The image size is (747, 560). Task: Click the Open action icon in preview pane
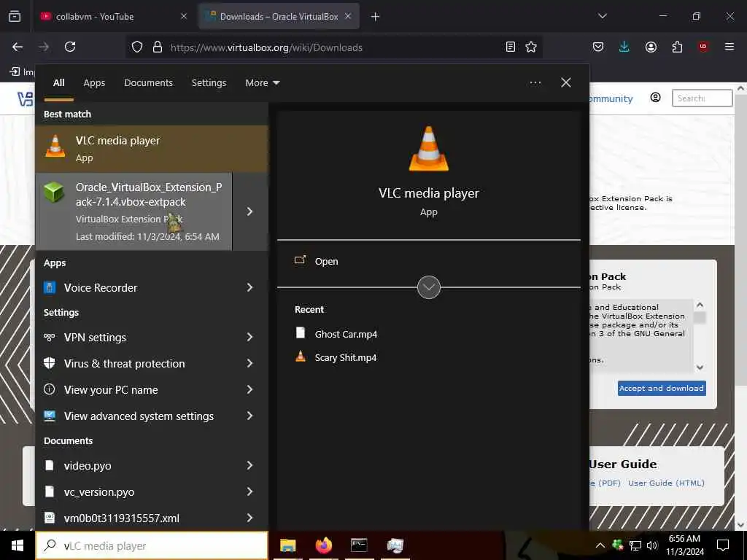[x=300, y=260]
